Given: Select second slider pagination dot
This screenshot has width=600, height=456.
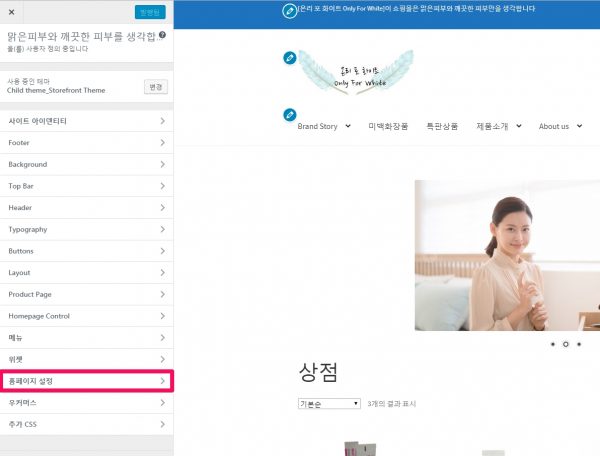Looking at the screenshot, I should (x=566, y=344).
